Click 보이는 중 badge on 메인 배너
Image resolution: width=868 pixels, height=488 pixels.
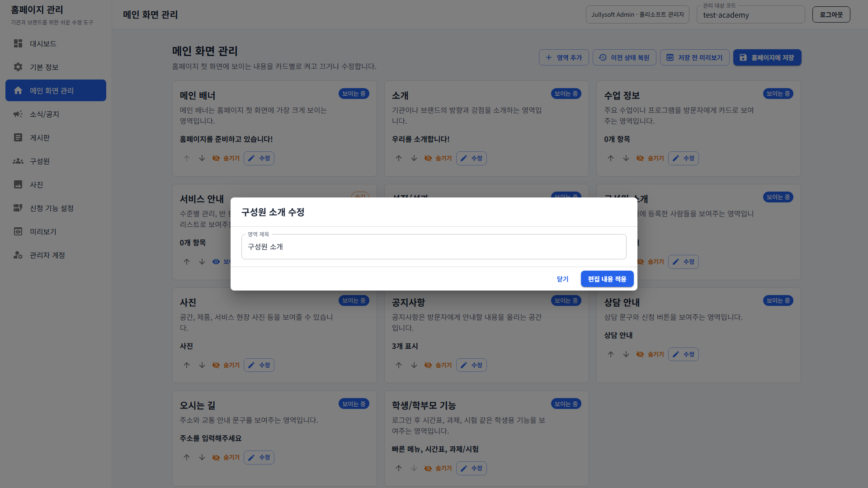(354, 94)
